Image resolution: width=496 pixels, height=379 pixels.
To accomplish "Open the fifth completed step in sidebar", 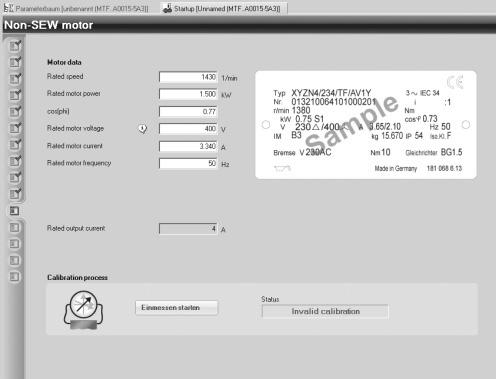I will point(15,111).
